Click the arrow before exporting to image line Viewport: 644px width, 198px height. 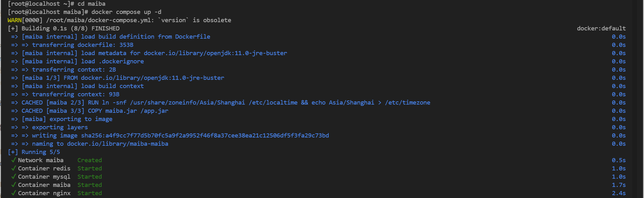pyautogui.click(x=15, y=119)
